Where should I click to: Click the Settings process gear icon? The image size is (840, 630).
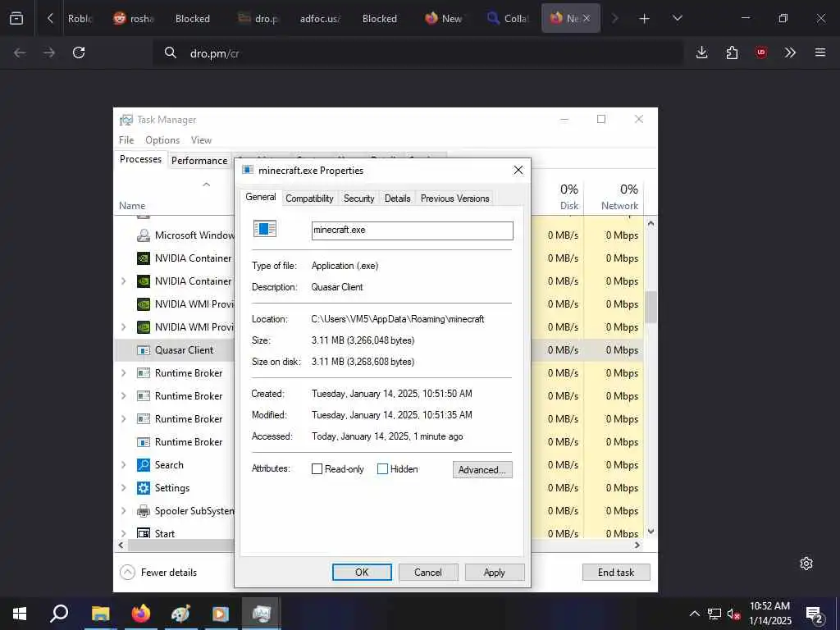(x=143, y=488)
